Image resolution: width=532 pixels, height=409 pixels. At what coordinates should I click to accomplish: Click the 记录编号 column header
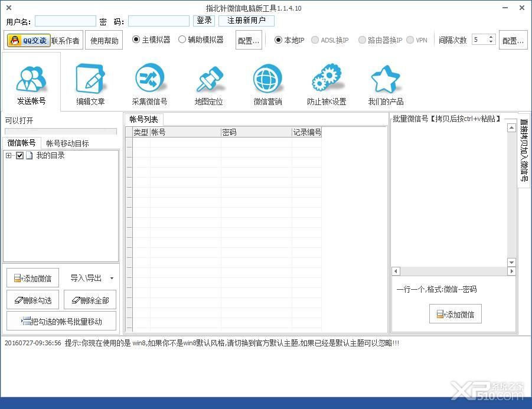pyautogui.click(x=306, y=132)
